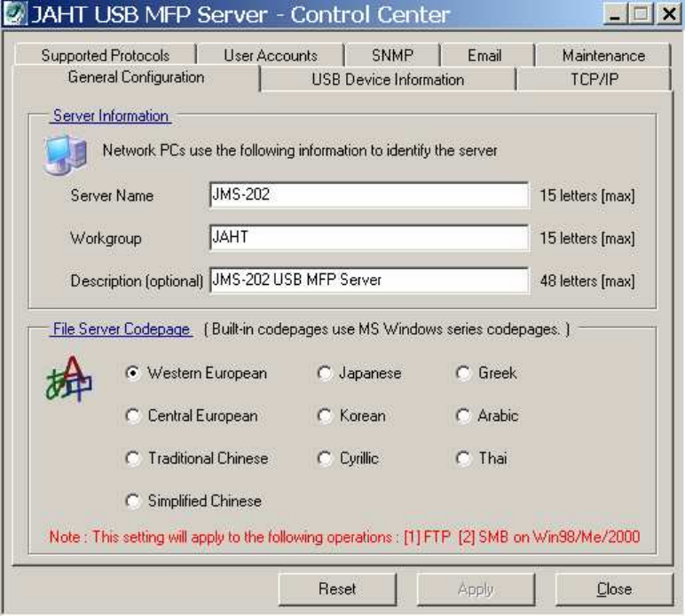Click the Close button

click(x=614, y=588)
